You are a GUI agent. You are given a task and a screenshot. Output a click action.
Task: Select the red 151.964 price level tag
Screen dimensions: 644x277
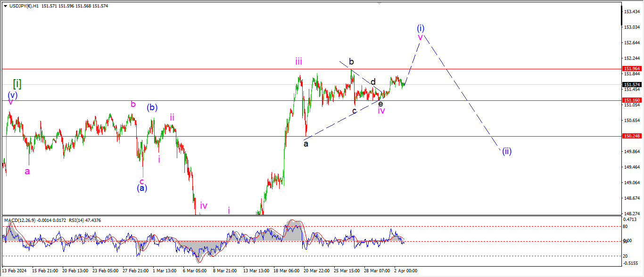click(x=631, y=69)
